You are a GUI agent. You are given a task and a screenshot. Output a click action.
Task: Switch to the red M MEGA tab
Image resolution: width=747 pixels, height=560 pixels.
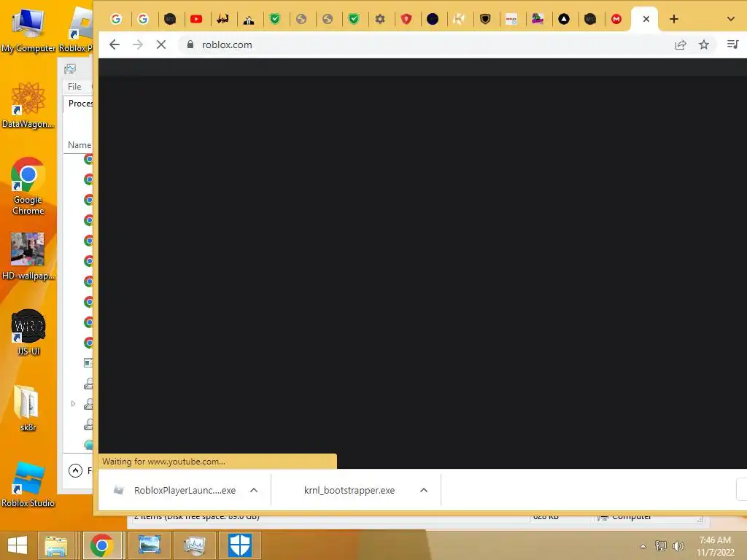(616, 19)
